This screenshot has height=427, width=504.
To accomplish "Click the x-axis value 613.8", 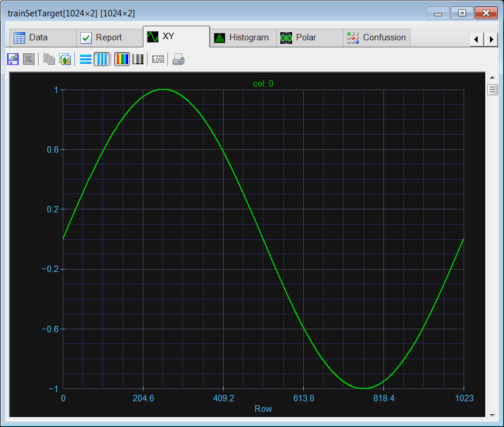I will click(x=304, y=398).
